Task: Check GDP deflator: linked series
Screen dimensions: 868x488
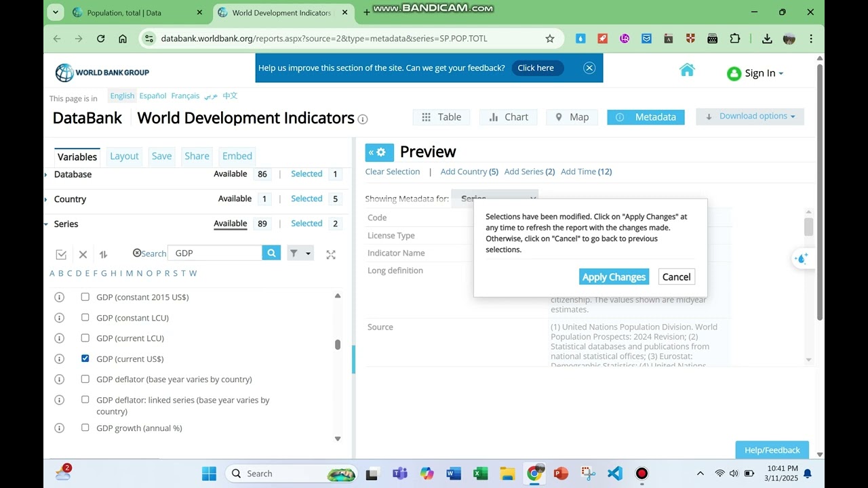Action: [x=85, y=399]
